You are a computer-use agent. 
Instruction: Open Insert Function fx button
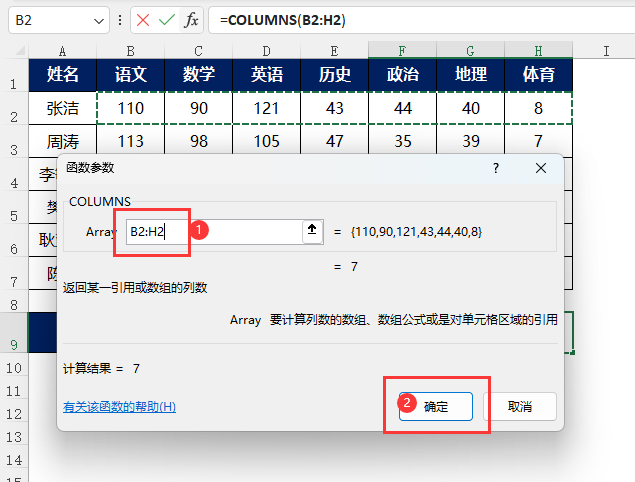click(191, 20)
